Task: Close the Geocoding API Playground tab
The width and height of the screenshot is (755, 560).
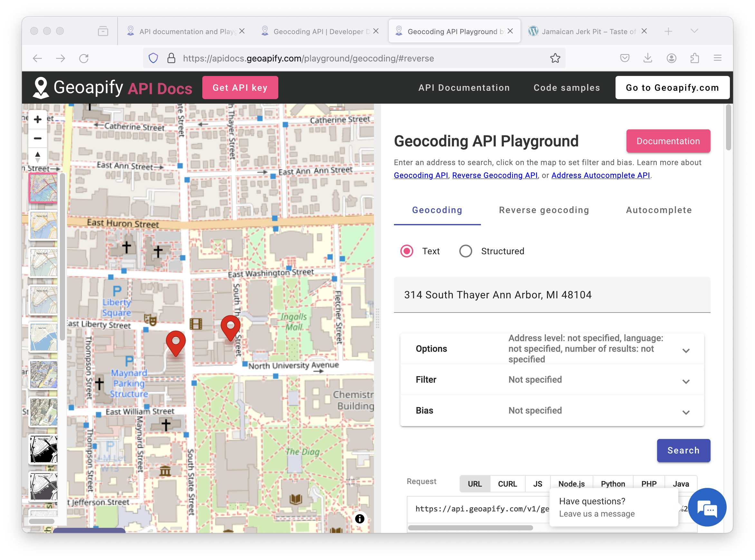Action: tap(510, 31)
